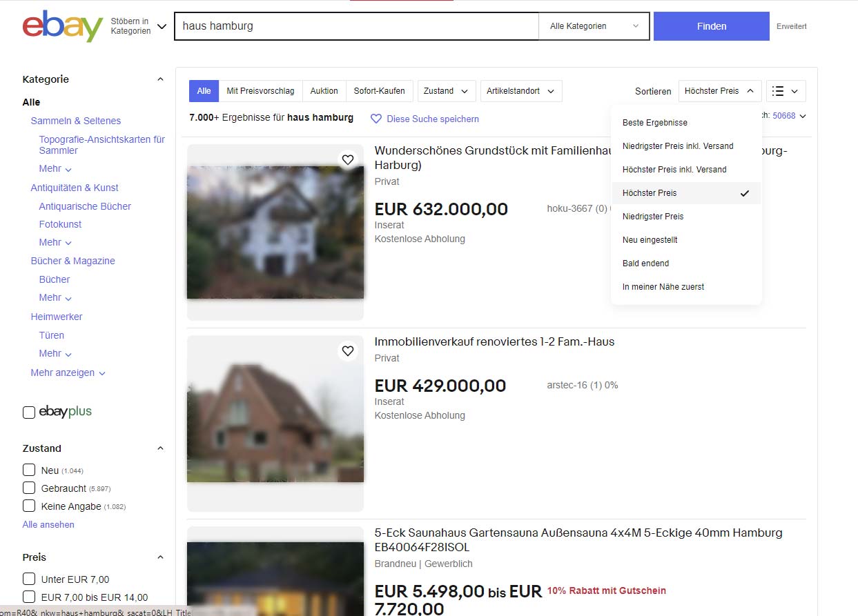858x616 pixels.
Task: Select the Alle category in sidebar
Action: (31, 102)
